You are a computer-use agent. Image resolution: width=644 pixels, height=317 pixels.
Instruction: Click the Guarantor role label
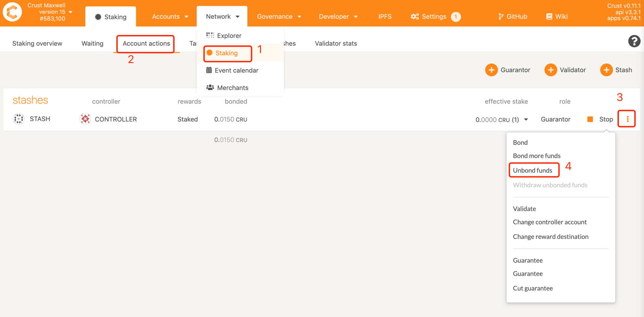(x=555, y=119)
